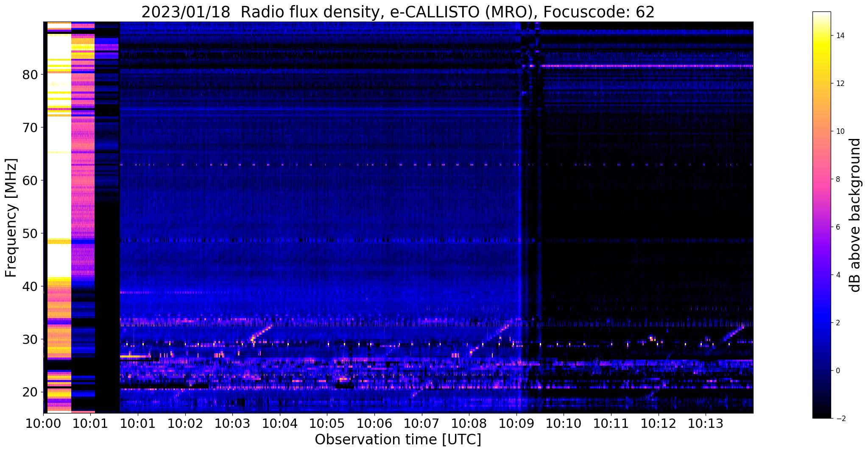Click the 80 MHz frequency tick label
The height and width of the screenshot is (452, 868).
point(30,75)
